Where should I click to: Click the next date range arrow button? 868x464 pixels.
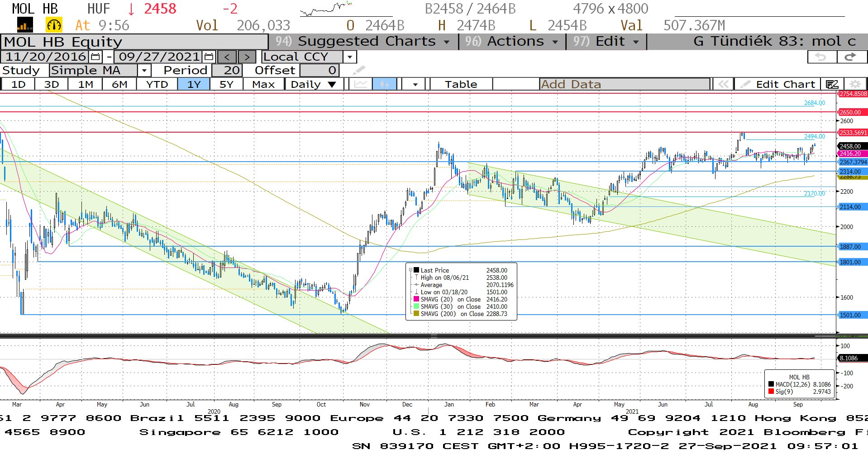(247, 57)
